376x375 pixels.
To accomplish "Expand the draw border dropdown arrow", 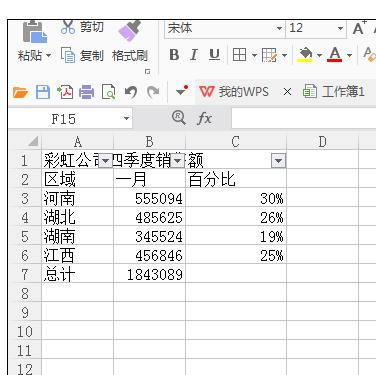I will pos(284,55).
